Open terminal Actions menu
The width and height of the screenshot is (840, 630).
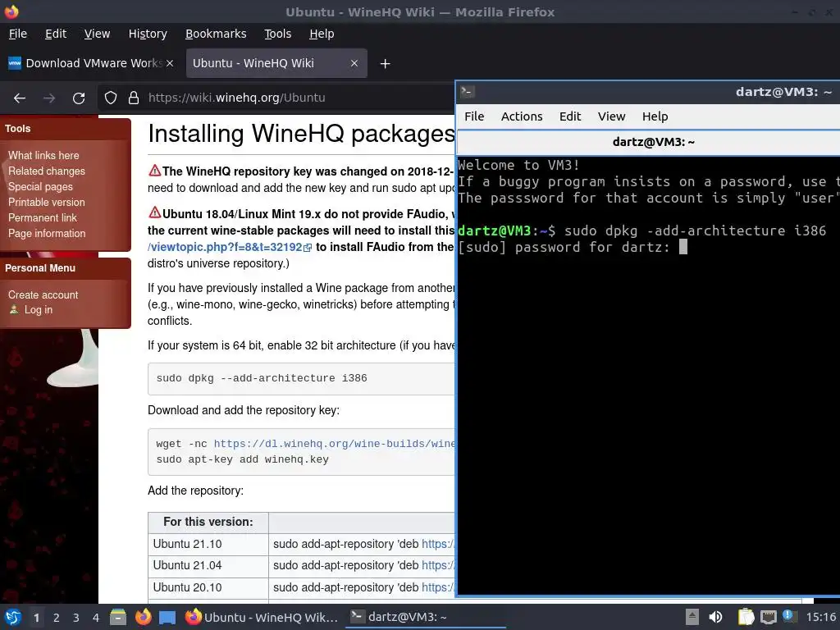(x=522, y=116)
